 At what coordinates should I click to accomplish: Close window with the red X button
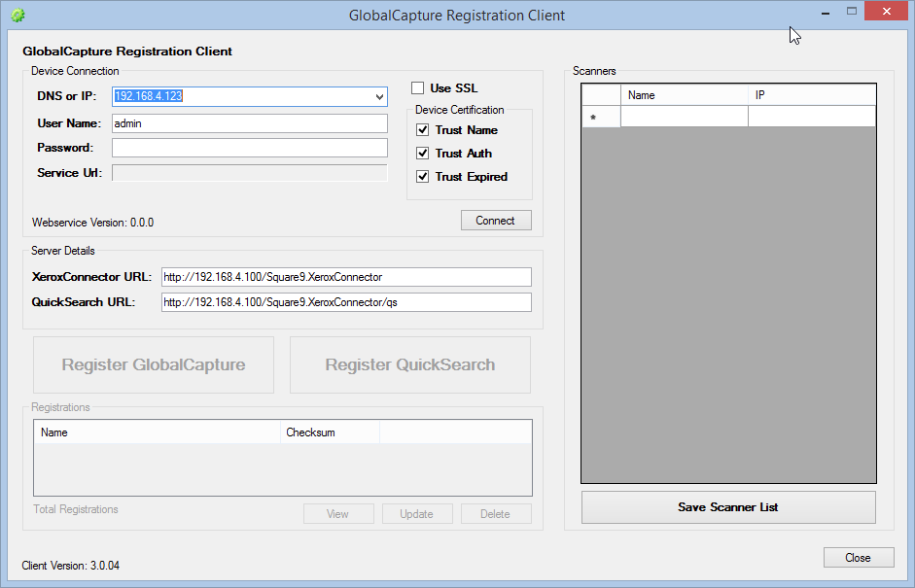click(887, 11)
